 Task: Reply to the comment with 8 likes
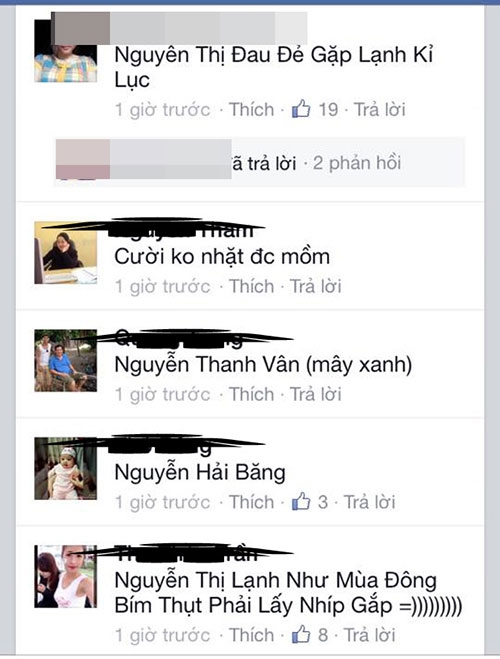[x=369, y=635]
